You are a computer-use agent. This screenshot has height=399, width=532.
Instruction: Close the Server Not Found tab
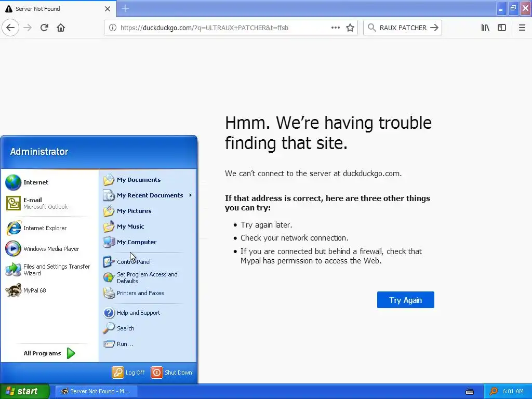(108, 9)
